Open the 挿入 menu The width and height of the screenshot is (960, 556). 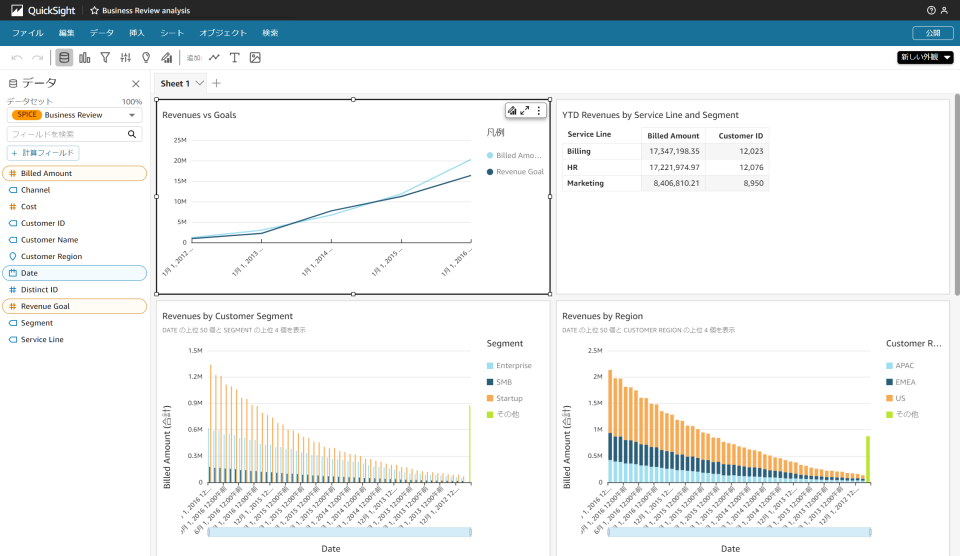click(136, 33)
